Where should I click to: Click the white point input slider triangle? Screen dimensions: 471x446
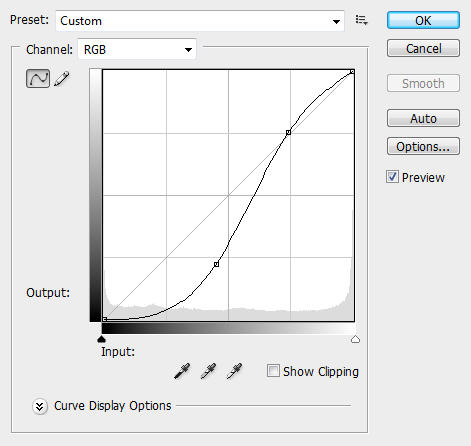click(x=355, y=339)
